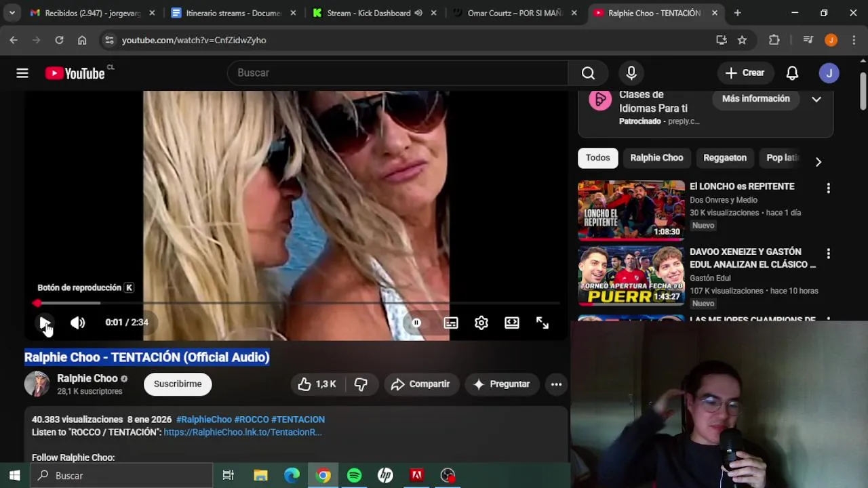Toggle the autoplay switch in the player
The width and height of the screenshot is (868, 488).
(416, 323)
